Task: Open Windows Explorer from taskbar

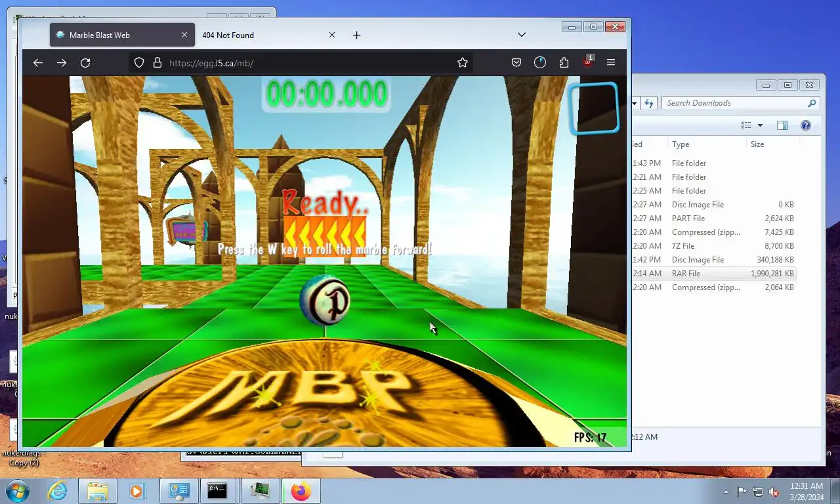Action: 98,491
